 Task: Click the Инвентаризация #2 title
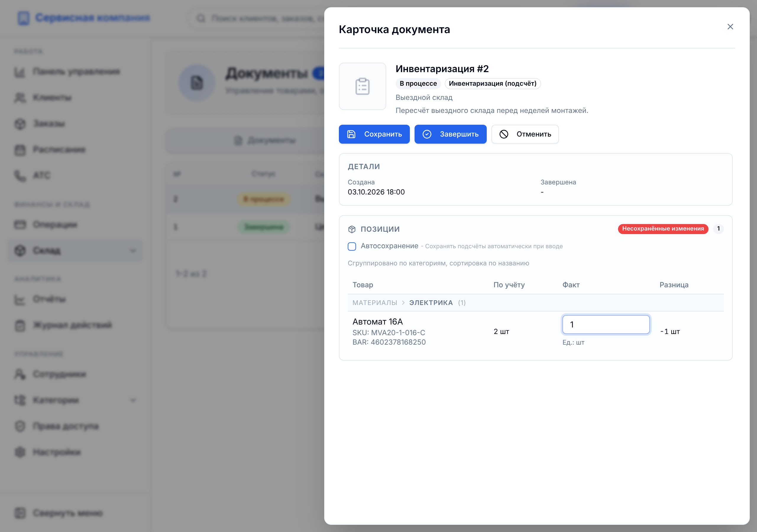click(442, 69)
